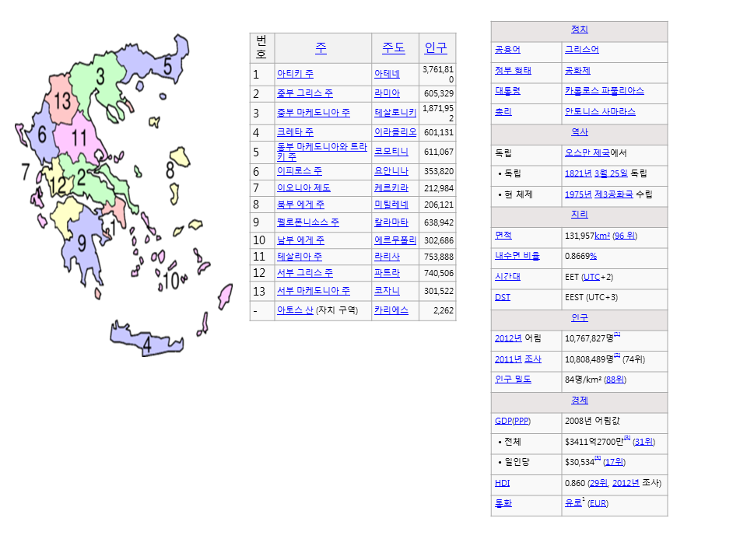Open the 펠로폰니소스 주 link
Screen dimensions: 747x560
(x=308, y=222)
